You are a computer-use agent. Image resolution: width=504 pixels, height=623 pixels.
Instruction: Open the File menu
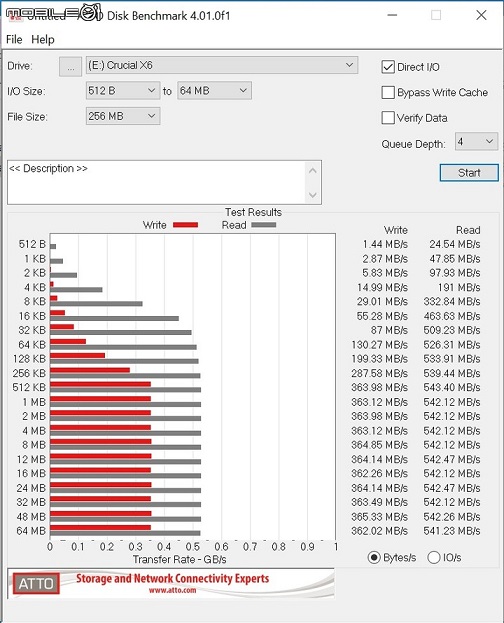click(x=14, y=39)
